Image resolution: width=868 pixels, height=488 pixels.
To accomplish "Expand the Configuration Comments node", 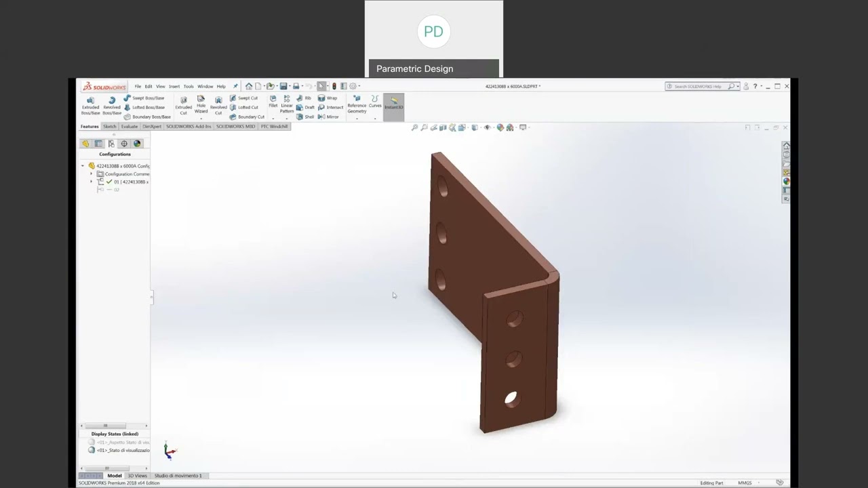I will coord(92,174).
